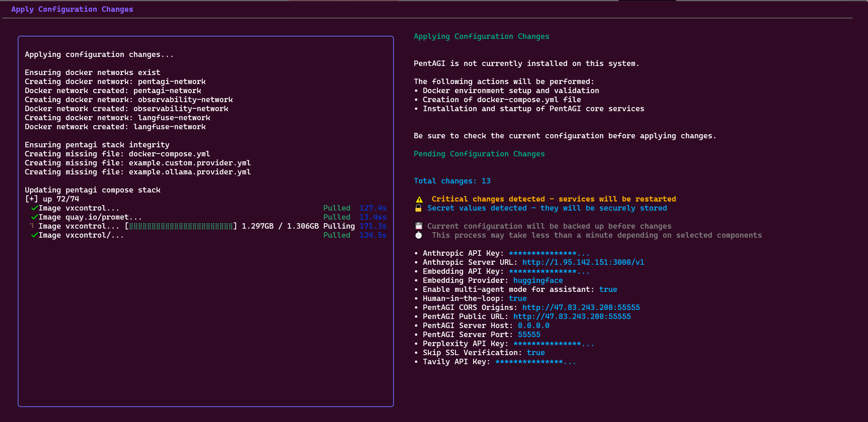Click the PentAGI CORS Origins URL
The width and height of the screenshot is (868, 422).
(x=581, y=308)
